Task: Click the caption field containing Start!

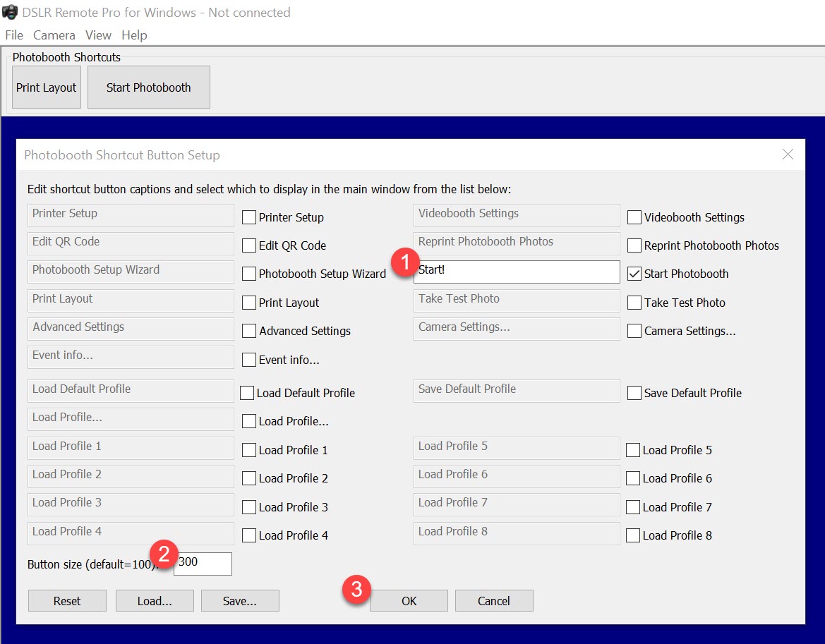Action: (517, 272)
